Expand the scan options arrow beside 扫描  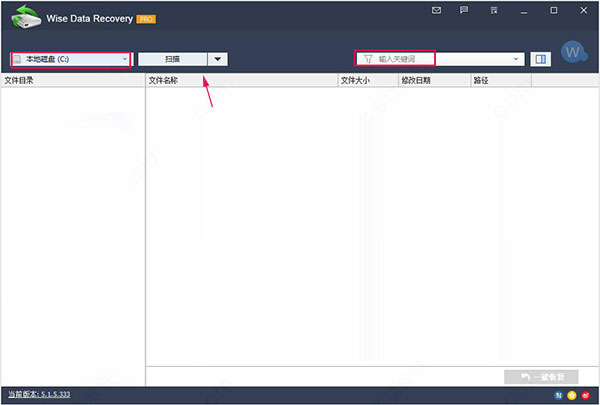[217, 59]
